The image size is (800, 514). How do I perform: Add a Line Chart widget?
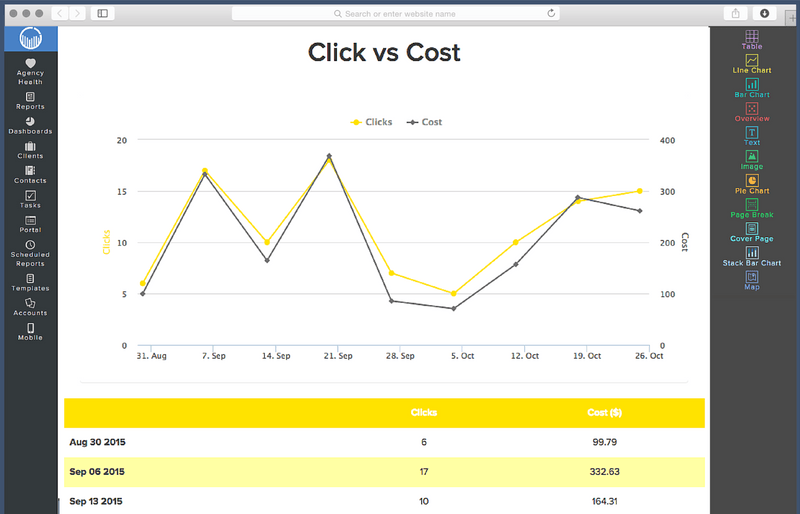pos(752,64)
